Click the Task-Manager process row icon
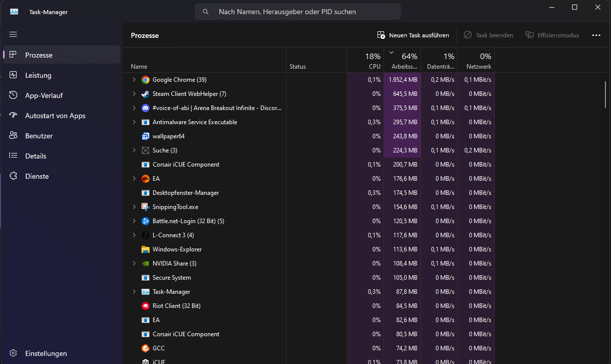This screenshot has height=364, width=611. [x=146, y=292]
